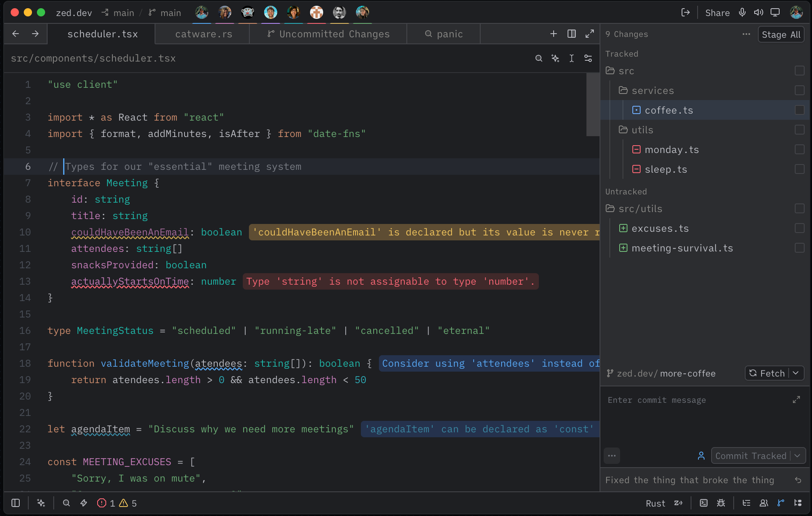Viewport: 812px width, 516px height.
Task: Open the changes panel ellipsis menu
Action: click(x=746, y=34)
